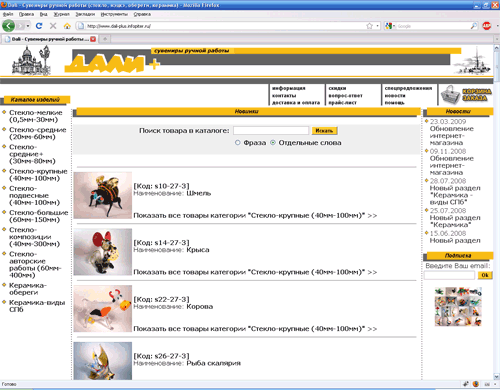Click the Forward navigation arrow
Viewport: 500px width, 390px height.
click(20, 26)
